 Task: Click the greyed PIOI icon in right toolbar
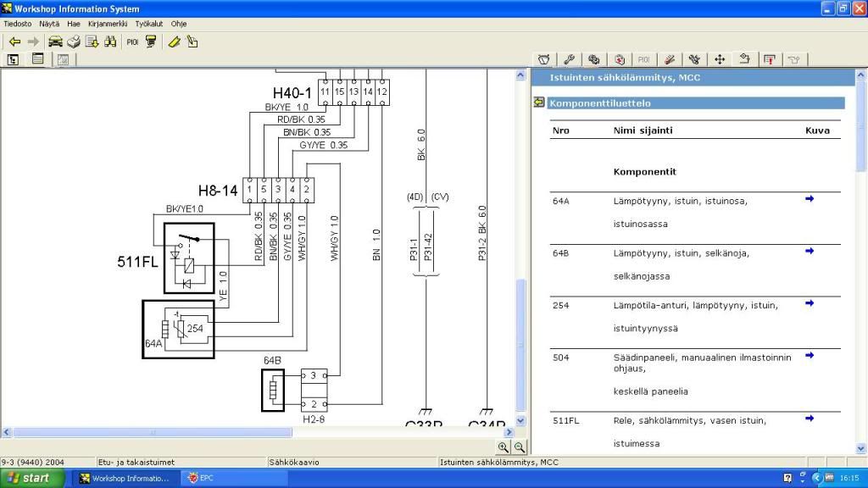644,59
